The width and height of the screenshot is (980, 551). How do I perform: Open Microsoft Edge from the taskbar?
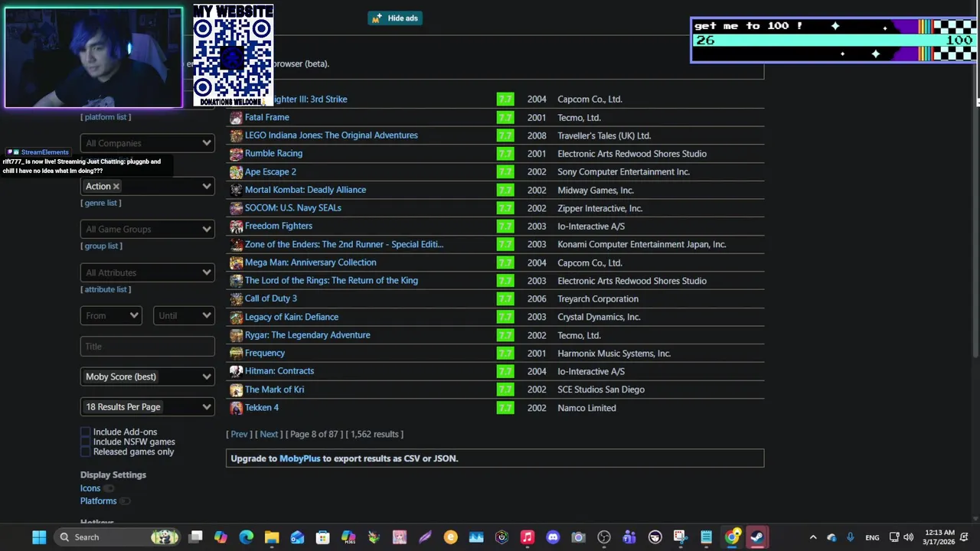pos(246,537)
